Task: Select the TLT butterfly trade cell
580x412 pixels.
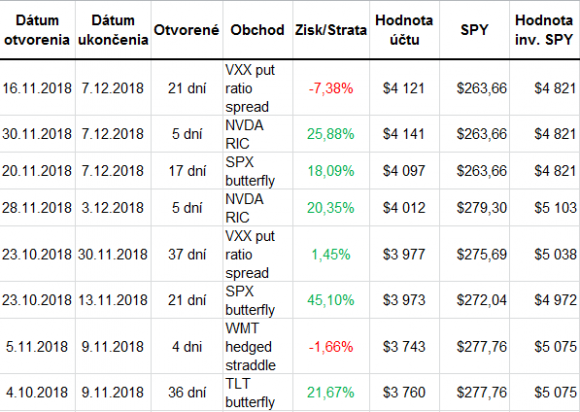Action: pos(257,392)
